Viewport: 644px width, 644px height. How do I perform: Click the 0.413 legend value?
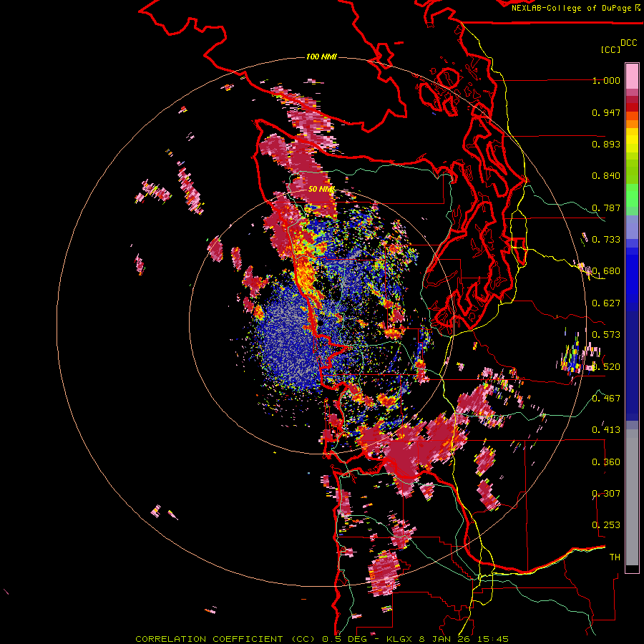click(x=606, y=430)
